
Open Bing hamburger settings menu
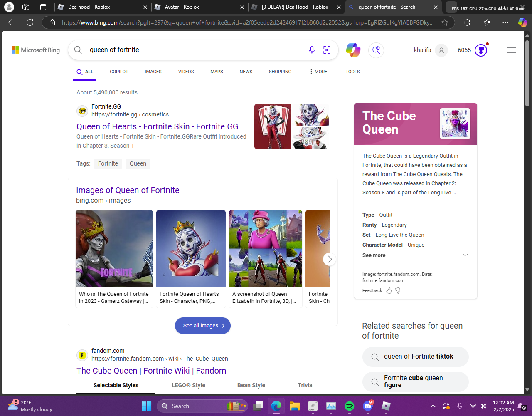[512, 50]
